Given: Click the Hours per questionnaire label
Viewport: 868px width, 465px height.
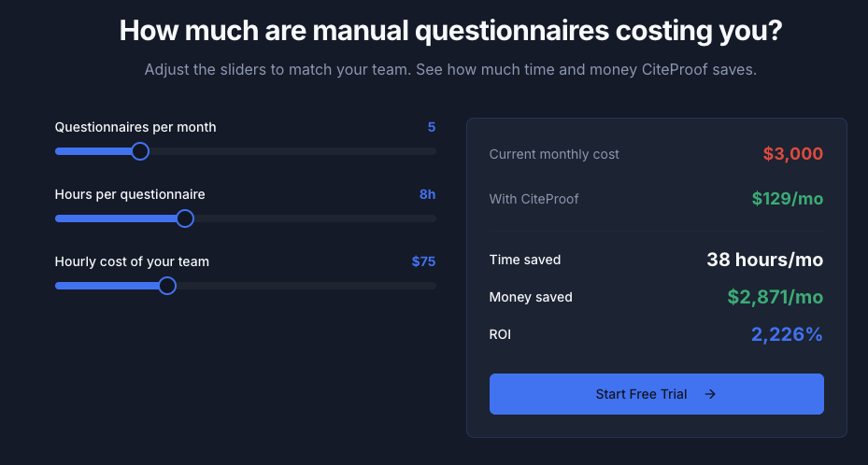Looking at the screenshot, I should (130, 194).
